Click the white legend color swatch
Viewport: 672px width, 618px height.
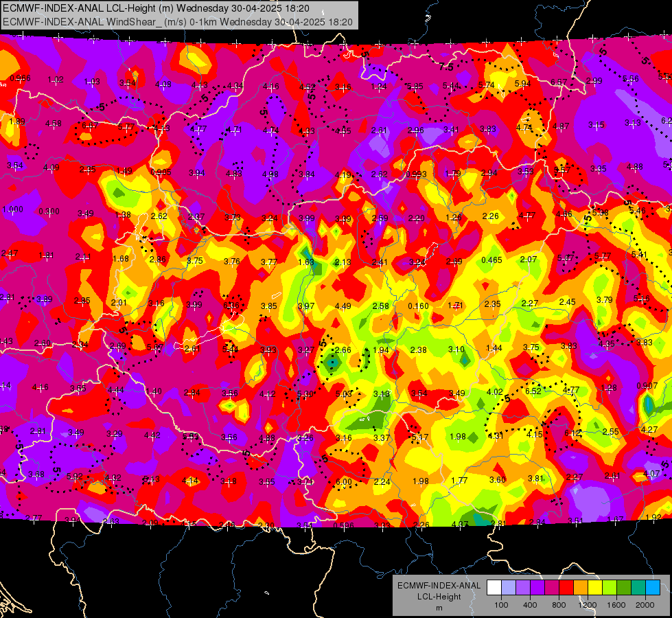click(494, 588)
